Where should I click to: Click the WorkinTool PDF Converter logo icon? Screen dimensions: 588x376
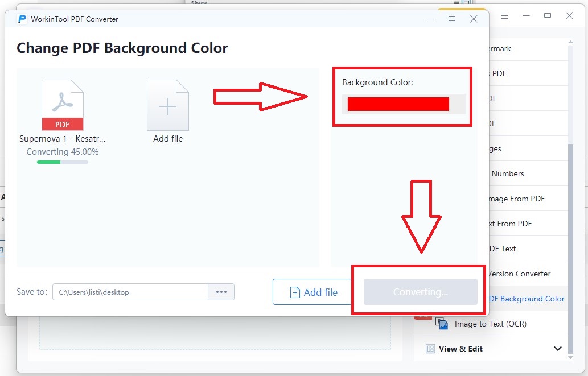point(22,19)
